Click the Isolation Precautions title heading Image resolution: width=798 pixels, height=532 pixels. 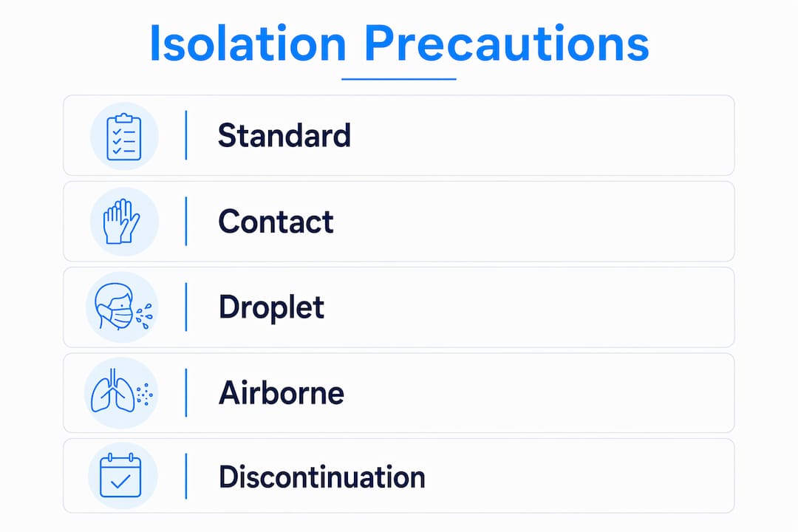pos(400,44)
